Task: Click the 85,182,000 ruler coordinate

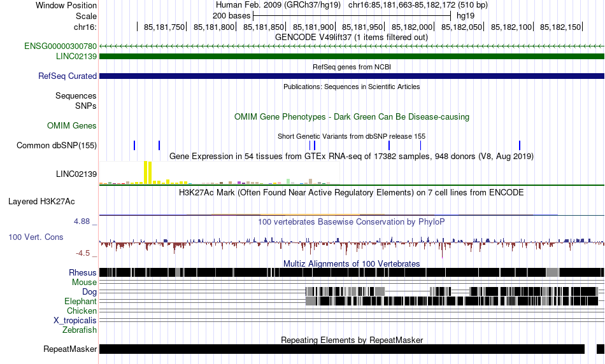Action: (x=411, y=27)
